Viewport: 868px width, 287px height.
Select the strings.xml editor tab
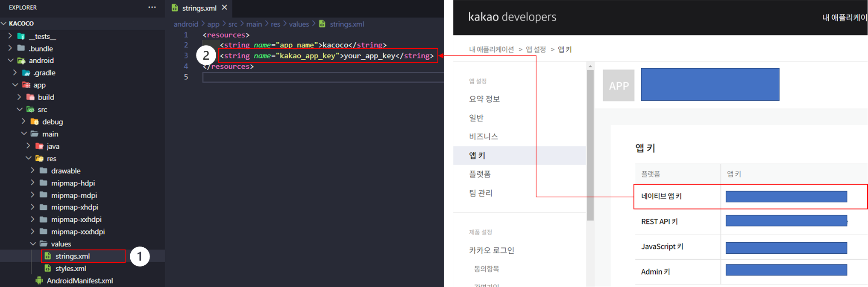coord(199,8)
